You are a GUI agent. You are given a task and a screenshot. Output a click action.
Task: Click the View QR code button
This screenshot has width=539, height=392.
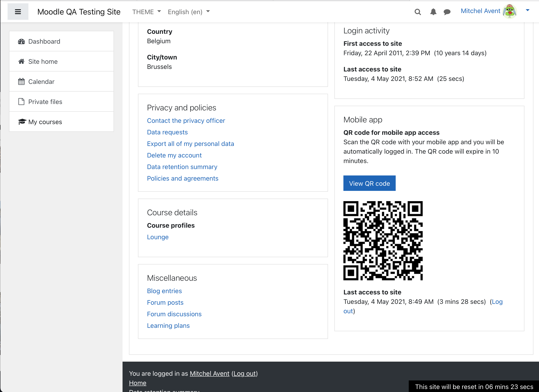369,183
